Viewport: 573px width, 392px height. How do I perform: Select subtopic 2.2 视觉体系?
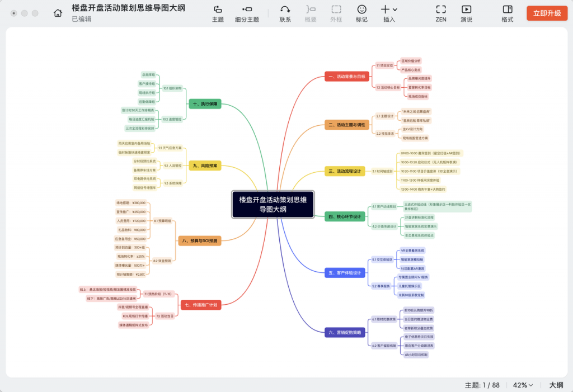pos(385,134)
